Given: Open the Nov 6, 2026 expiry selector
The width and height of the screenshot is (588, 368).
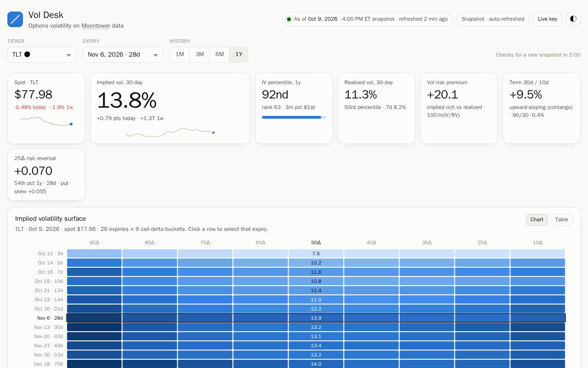Looking at the screenshot, I should (x=123, y=55).
